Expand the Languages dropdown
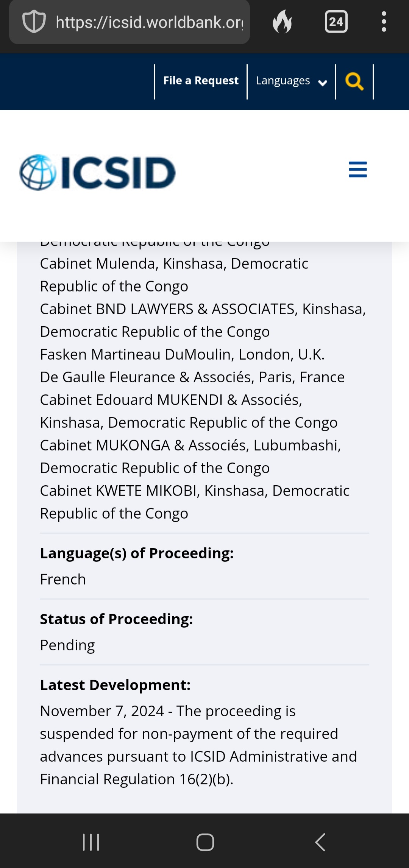409x868 pixels. (291, 81)
